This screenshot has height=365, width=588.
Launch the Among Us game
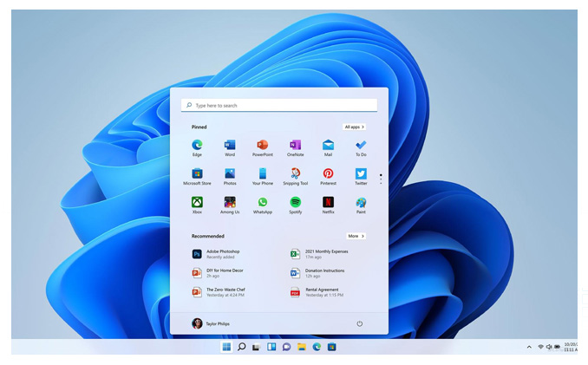click(230, 205)
